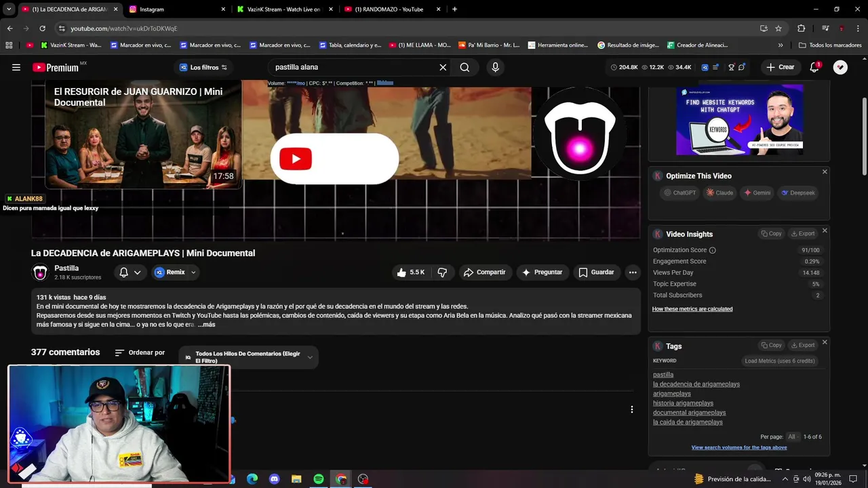Open a new browser tab

click(x=454, y=9)
